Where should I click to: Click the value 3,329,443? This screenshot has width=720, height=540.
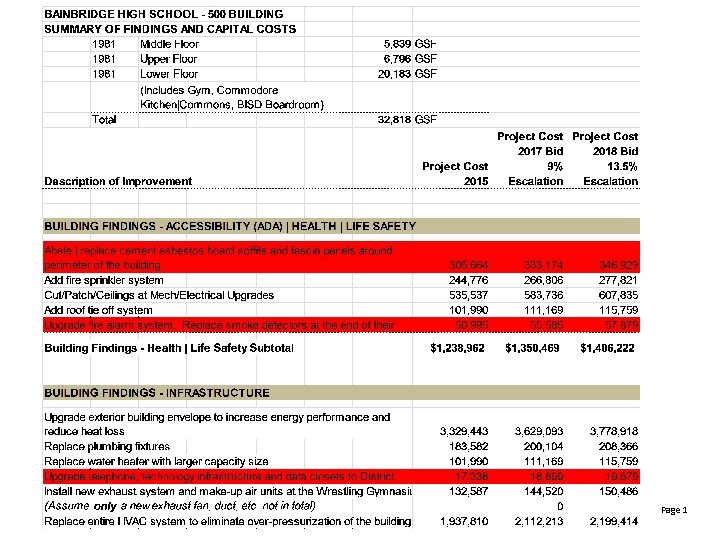click(x=464, y=431)
